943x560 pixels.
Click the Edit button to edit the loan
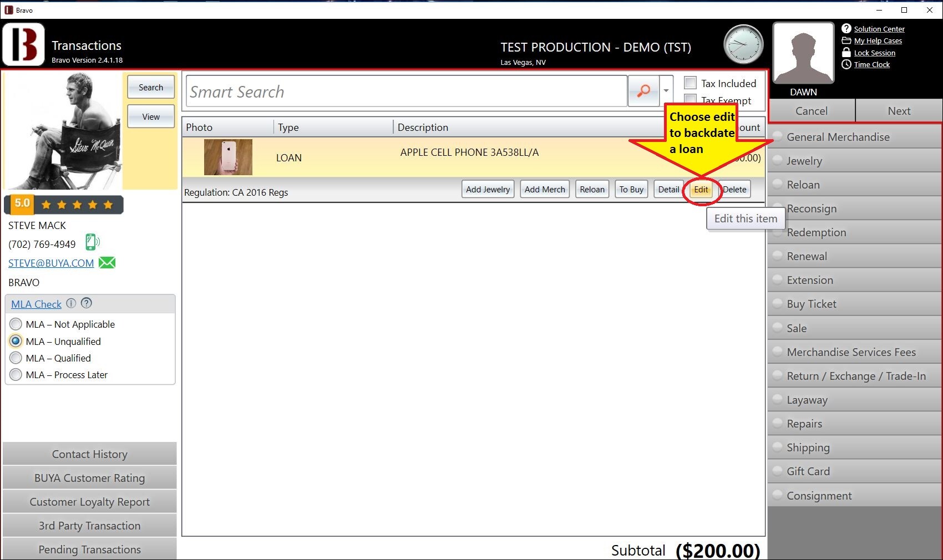(x=701, y=189)
